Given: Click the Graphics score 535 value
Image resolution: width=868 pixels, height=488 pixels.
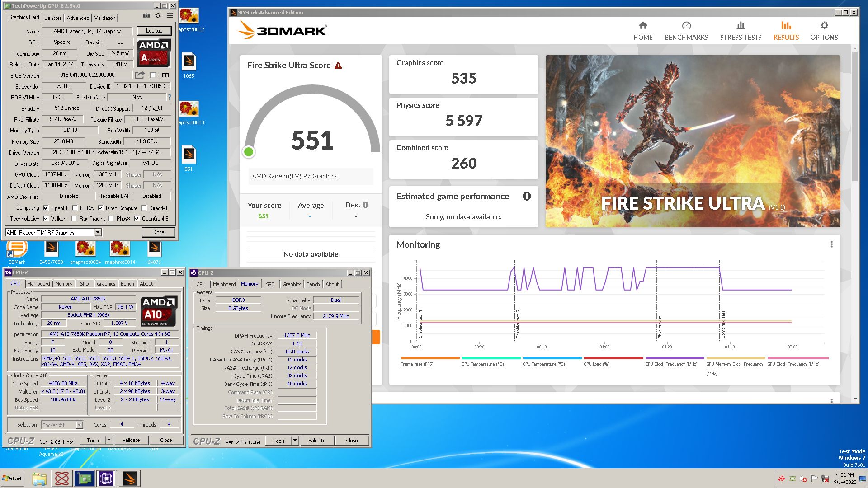Looking at the screenshot, I should pyautogui.click(x=464, y=79).
